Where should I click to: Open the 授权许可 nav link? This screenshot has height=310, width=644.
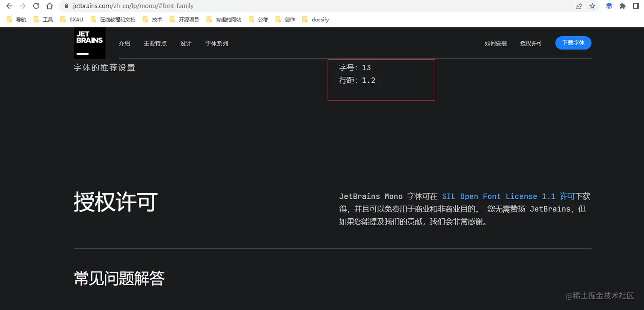531,43
